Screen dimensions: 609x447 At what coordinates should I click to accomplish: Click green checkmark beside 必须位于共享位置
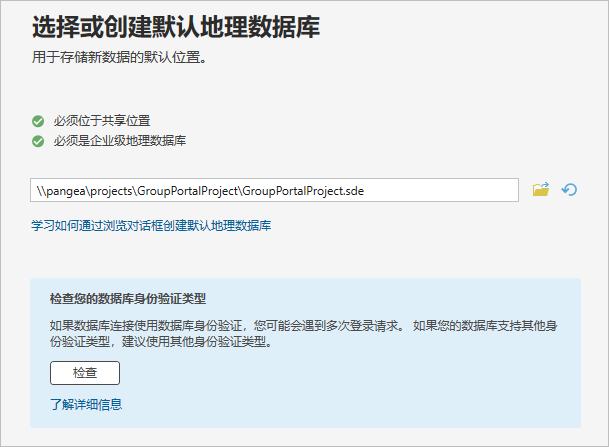[37, 121]
